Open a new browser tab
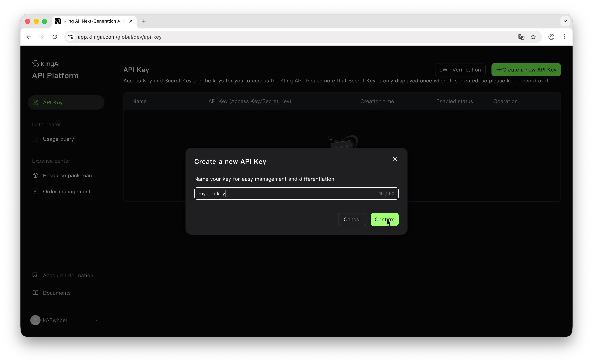This screenshot has width=593, height=364. [x=144, y=21]
